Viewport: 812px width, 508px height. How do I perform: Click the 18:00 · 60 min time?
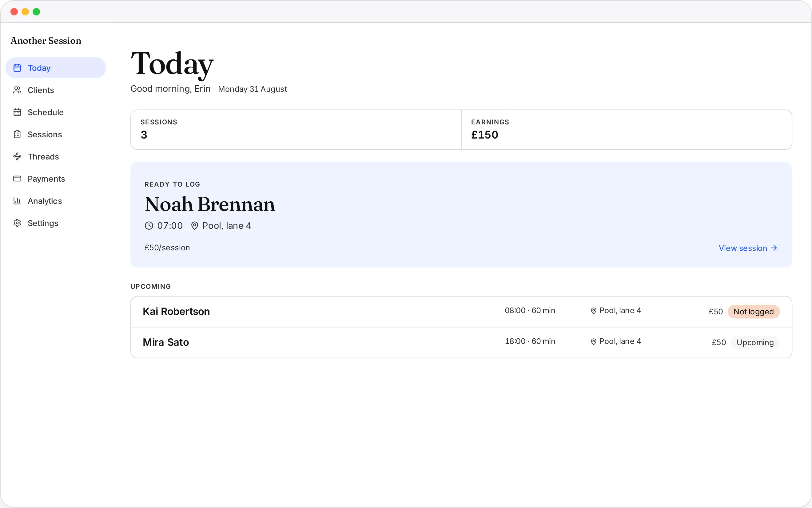click(x=530, y=341)
